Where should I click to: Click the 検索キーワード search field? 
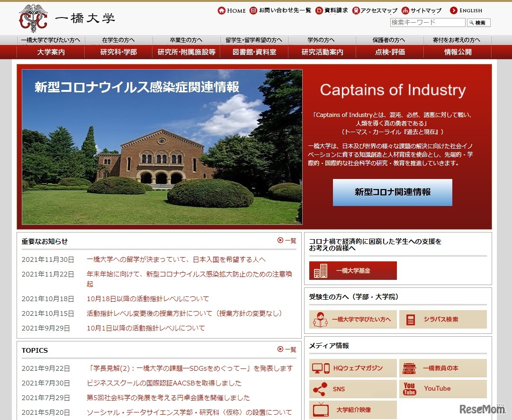click(428, 22)
